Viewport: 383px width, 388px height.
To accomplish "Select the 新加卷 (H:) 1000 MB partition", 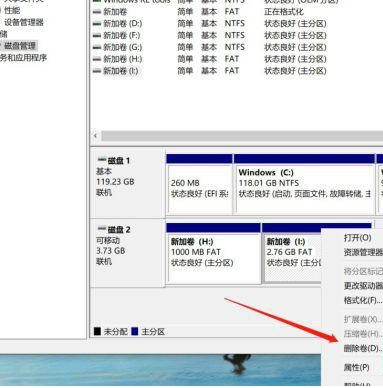I will [213, 253].
